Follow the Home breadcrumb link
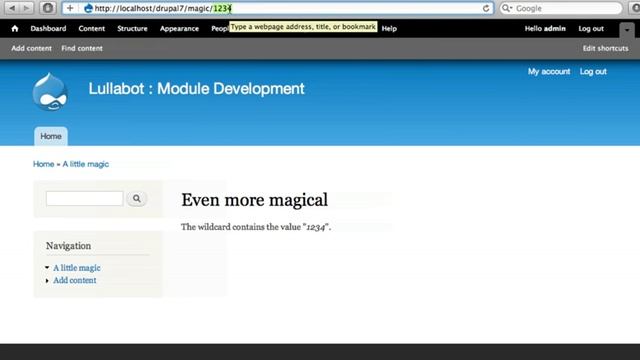Screen dimensions: 640x360 (43, 164)
